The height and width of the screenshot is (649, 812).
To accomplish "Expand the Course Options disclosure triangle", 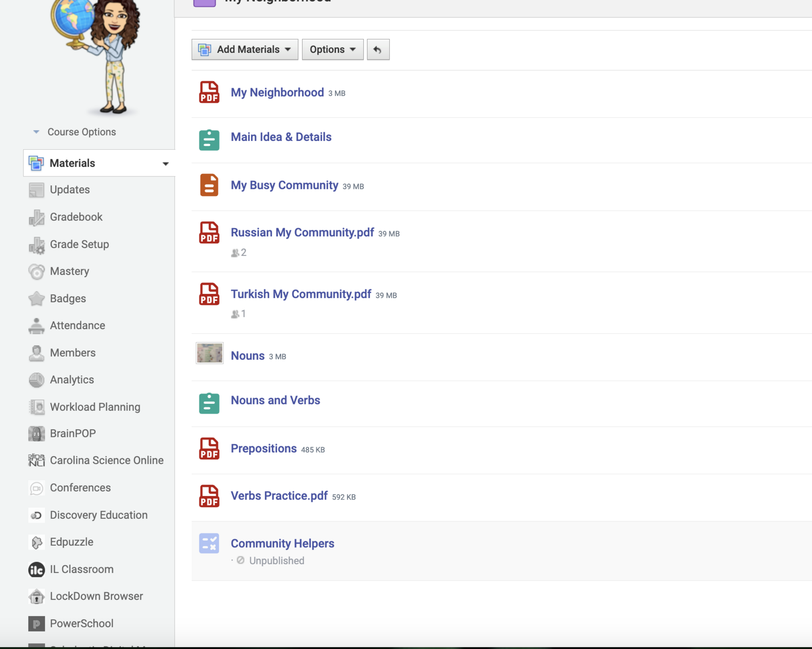I will pyautogui.click(x=36, y=132).
